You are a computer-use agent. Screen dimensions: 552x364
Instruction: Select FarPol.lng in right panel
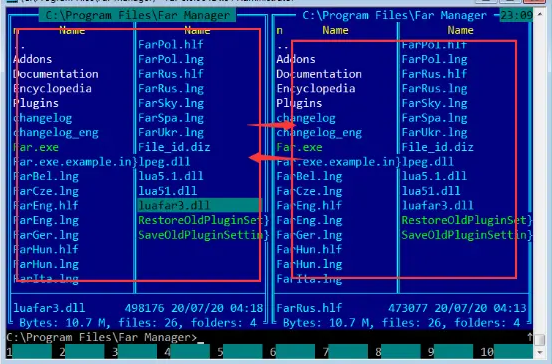point(434,59)
